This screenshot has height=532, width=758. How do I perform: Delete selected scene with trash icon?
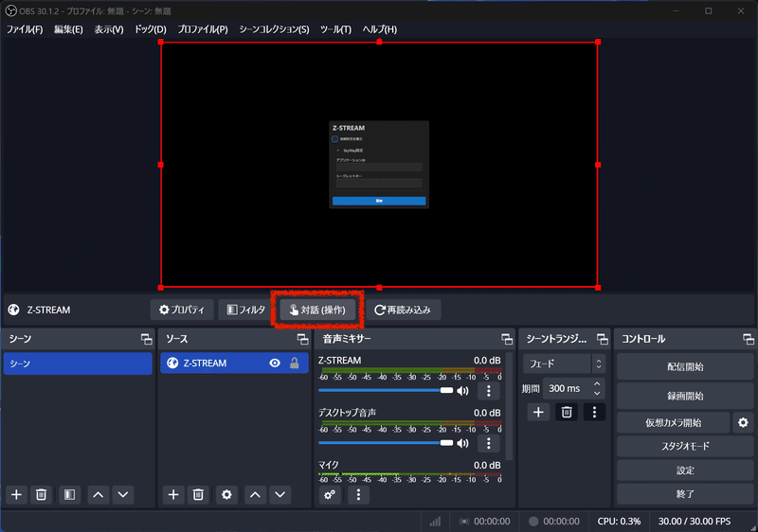tap(41, 495)
